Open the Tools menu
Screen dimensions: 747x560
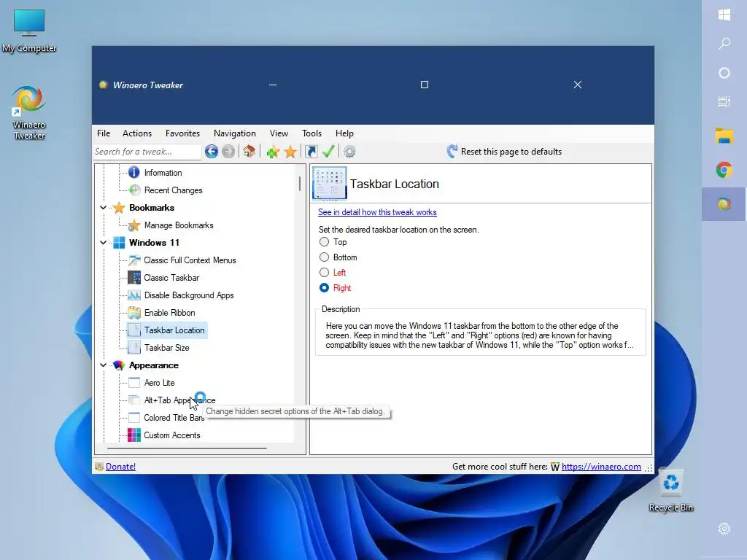tap(311, 133)
